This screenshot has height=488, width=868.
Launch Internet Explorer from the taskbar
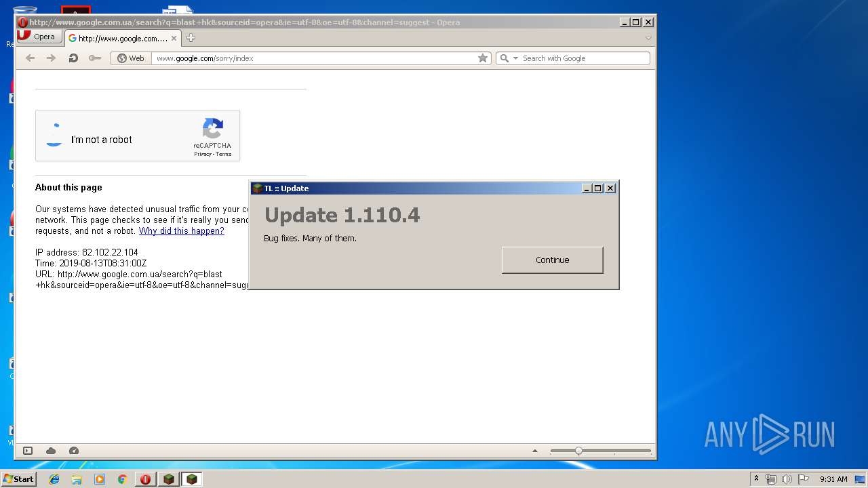(x=54, y=479)
